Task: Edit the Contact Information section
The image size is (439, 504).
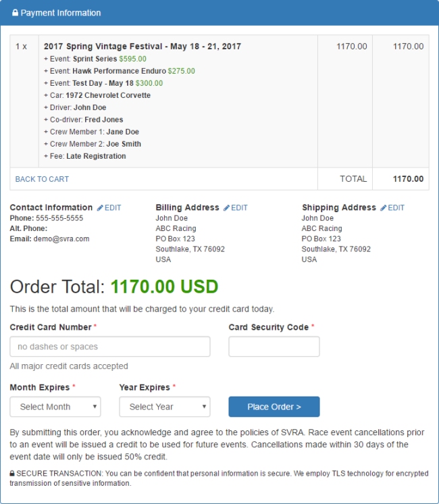Action: click(x=109, y=208)
